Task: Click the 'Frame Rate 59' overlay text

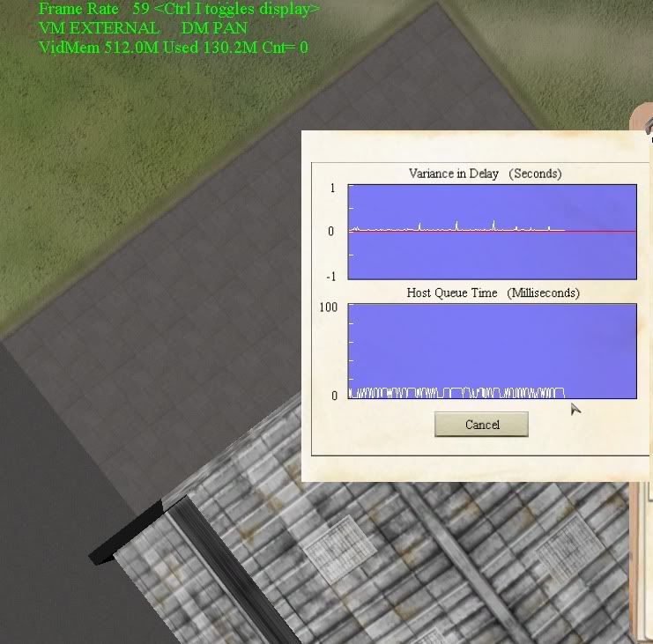Action: pyautogui.click(x=93, y=8)
